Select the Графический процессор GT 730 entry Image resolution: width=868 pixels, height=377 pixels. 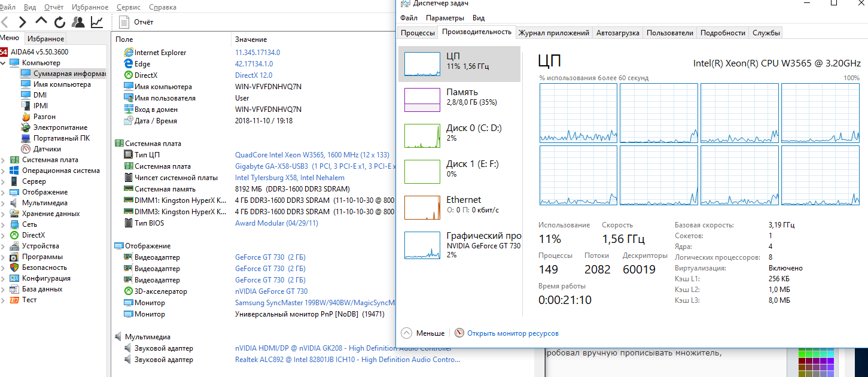pos(459,245)
